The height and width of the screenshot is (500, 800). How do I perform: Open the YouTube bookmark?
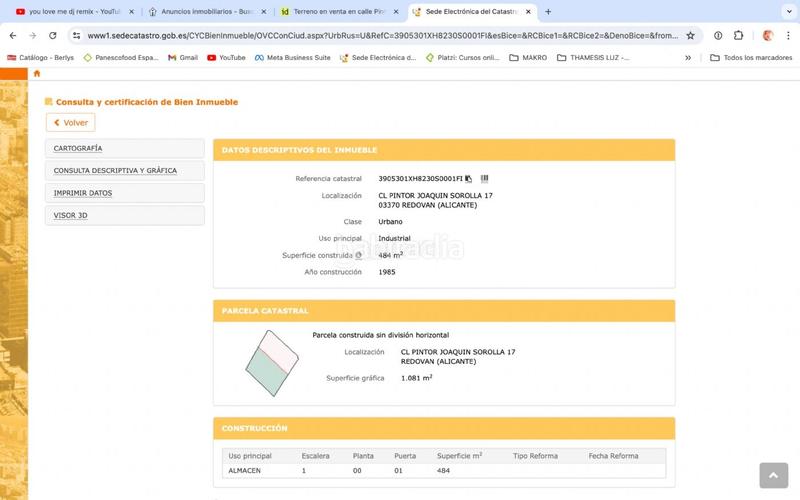pos(226,58)
